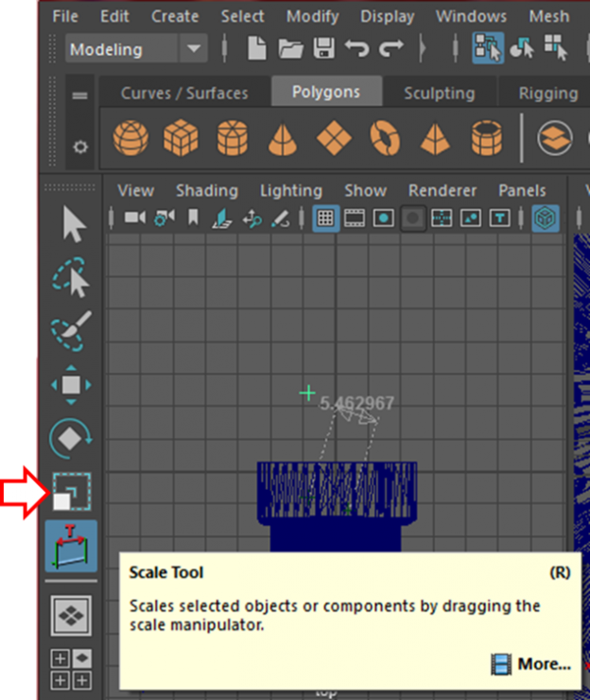Screen dimensions: 590x700
Task: Open the viewport View menu
Action: [135, 191]
